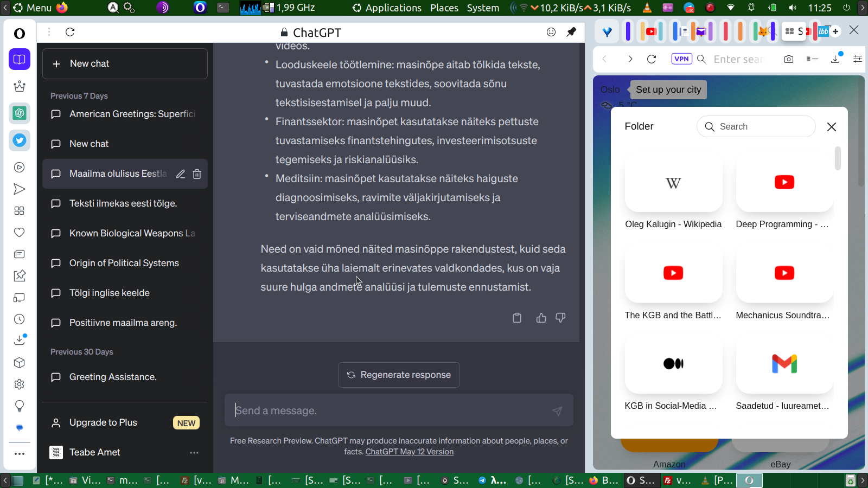Click the send message arrow icon

557,411
